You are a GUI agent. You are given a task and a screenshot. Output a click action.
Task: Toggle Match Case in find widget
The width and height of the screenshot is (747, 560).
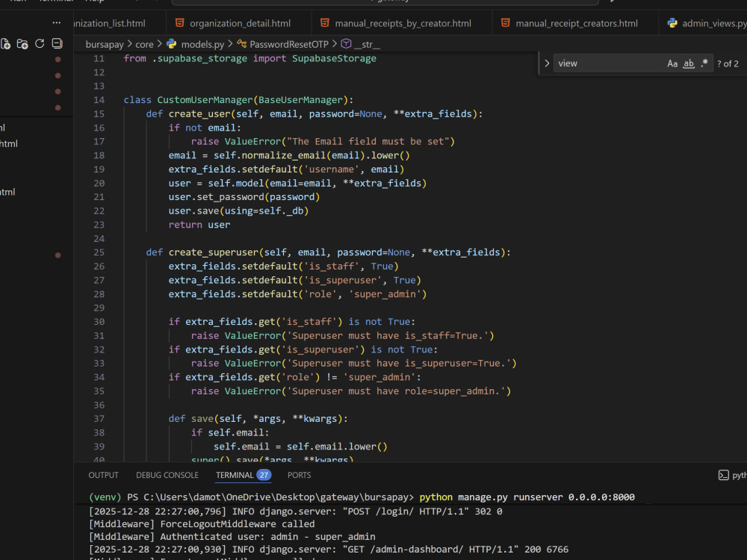click(672, 63)
